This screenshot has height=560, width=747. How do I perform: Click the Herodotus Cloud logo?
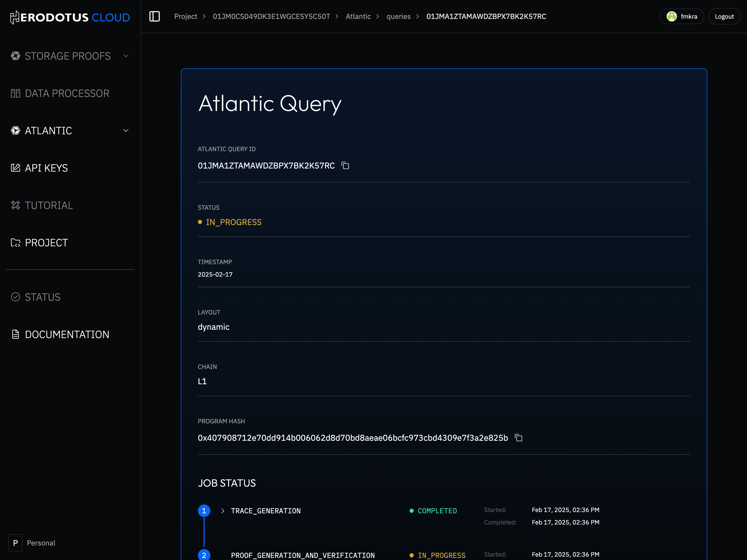[70, 17]
